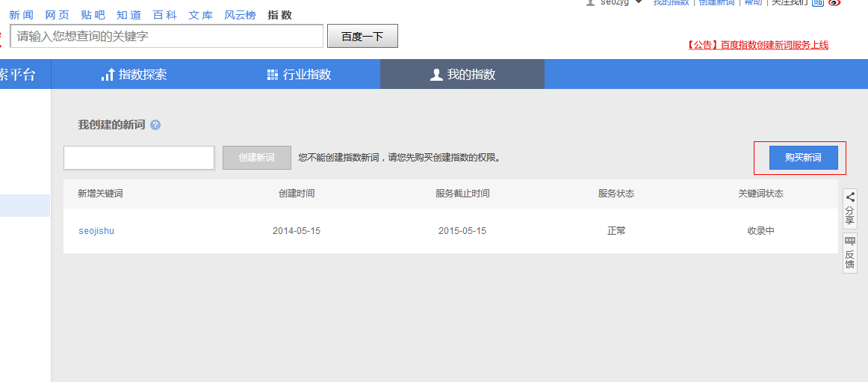Focus the new word creation text box
Screen dimensions: 868x382
click(x=139, y=158)
